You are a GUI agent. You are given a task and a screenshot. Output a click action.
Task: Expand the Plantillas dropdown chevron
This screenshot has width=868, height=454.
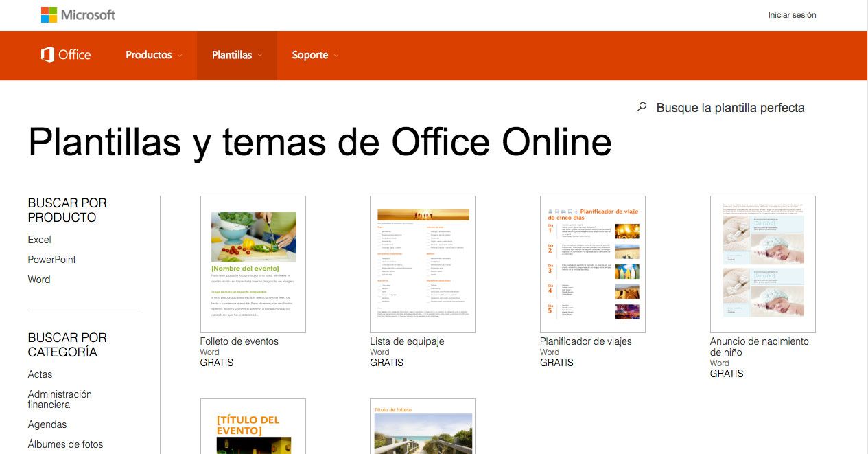tap(260, 56)
